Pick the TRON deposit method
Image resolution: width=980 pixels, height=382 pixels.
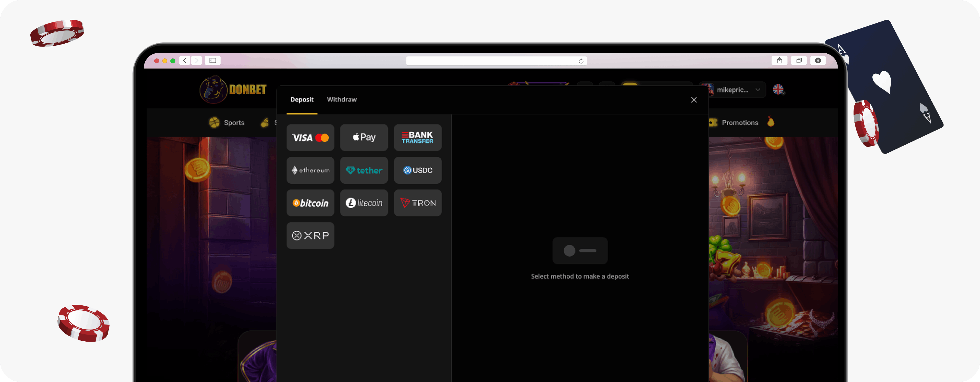tap(417, 203)
